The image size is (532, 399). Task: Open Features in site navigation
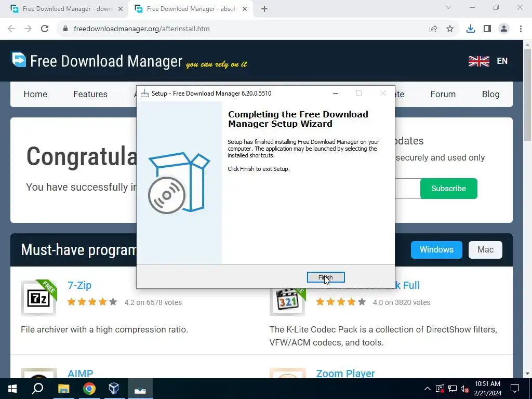90,94
